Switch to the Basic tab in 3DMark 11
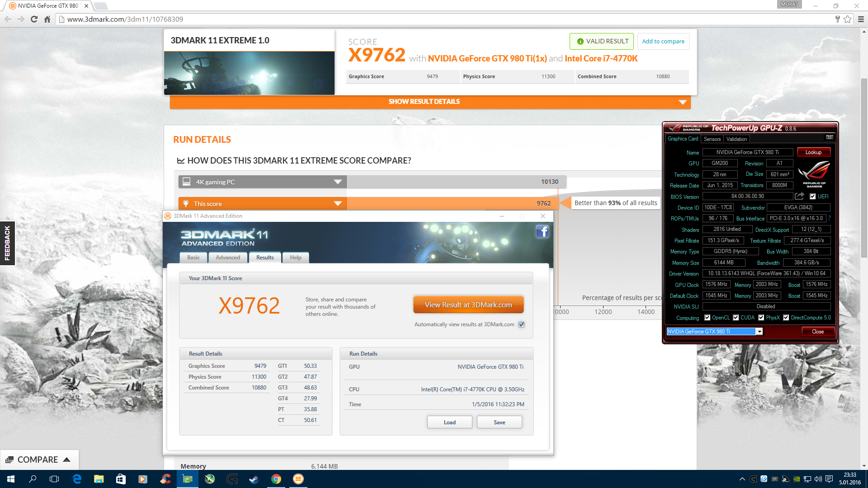868x488 pixels. (x=193, y=258)
